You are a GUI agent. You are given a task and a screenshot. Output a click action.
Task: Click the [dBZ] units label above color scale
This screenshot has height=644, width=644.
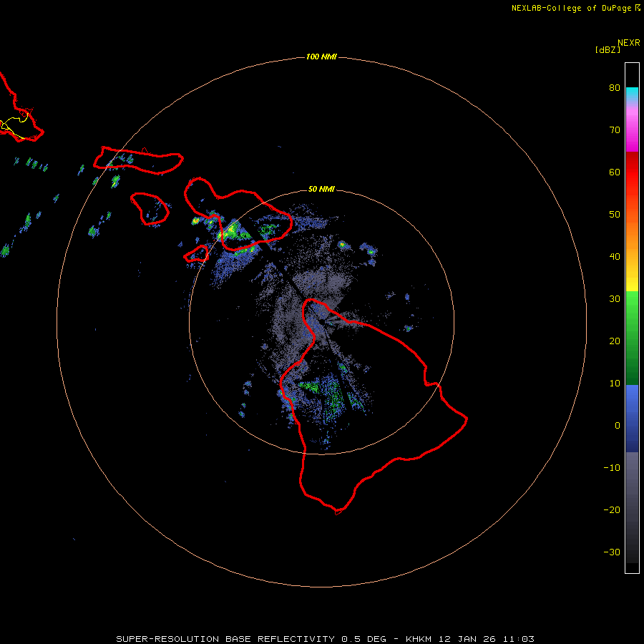608,50
